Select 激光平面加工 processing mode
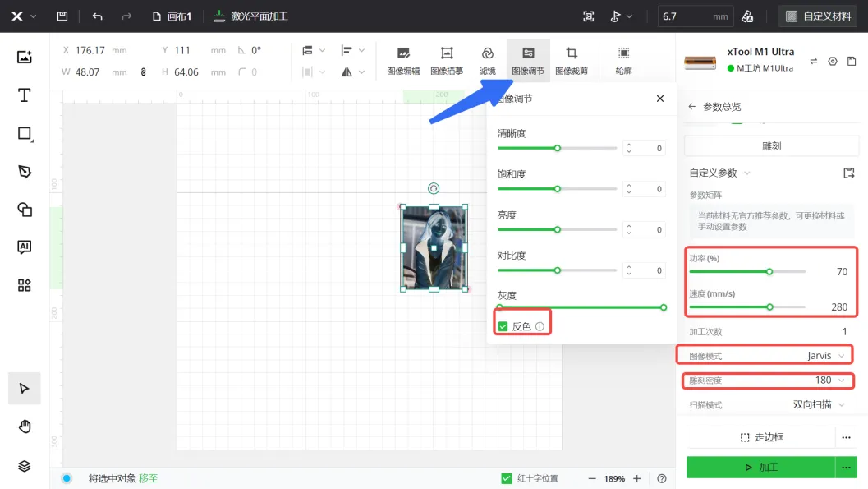The image size is (868, 489). (x=250, y=16)
